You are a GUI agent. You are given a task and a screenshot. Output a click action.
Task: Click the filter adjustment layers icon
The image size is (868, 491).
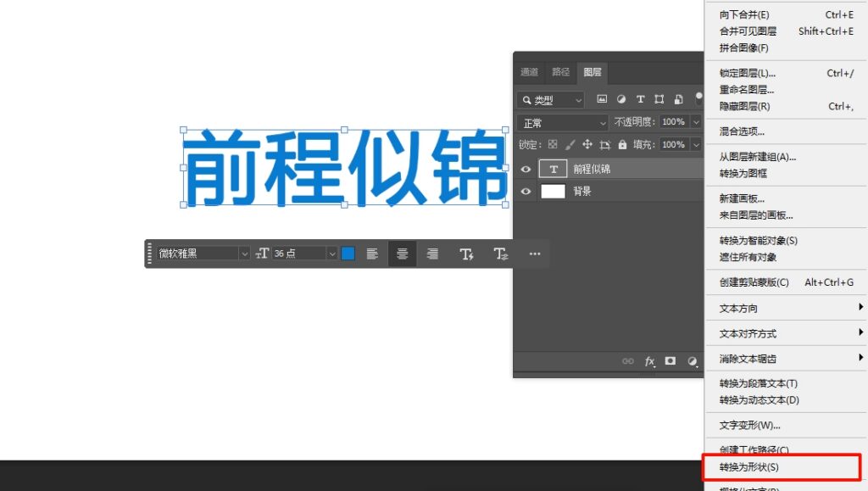[x=621, y=99]
